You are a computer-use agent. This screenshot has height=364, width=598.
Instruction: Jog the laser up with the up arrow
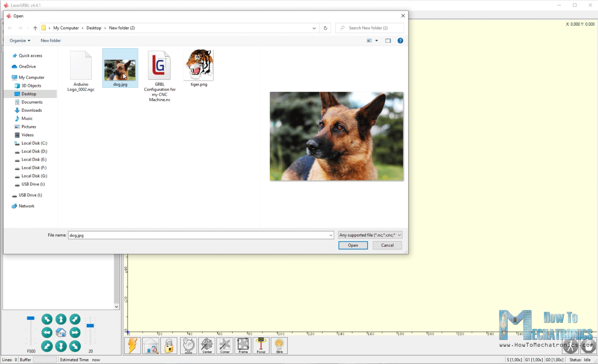point(61,319)
